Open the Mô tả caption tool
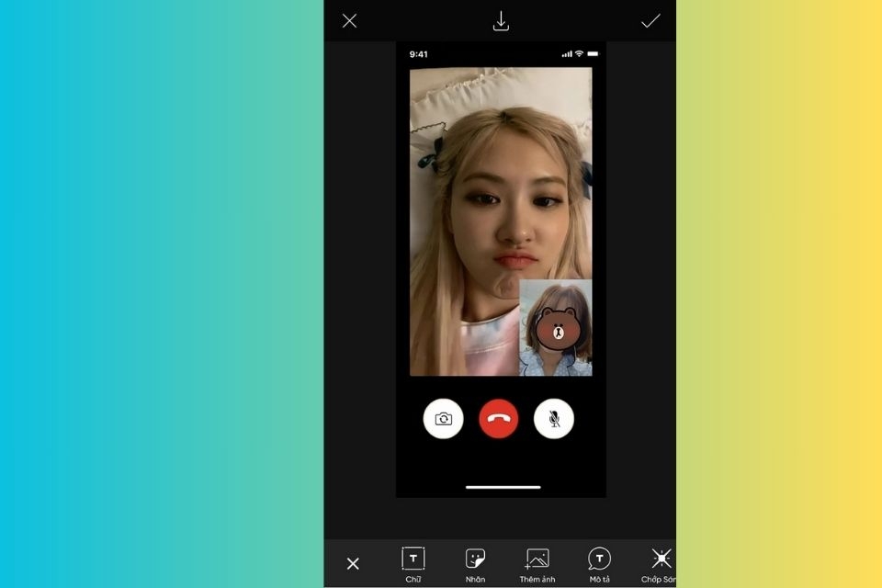The image size is (882, 588). (x=599, y=564)
